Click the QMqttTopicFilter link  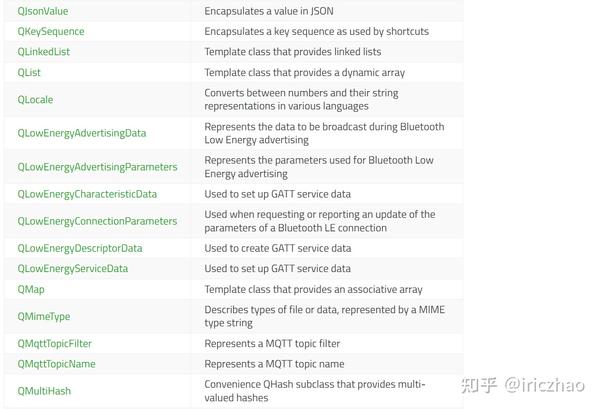pyautogui.click(x=55, y=343)
